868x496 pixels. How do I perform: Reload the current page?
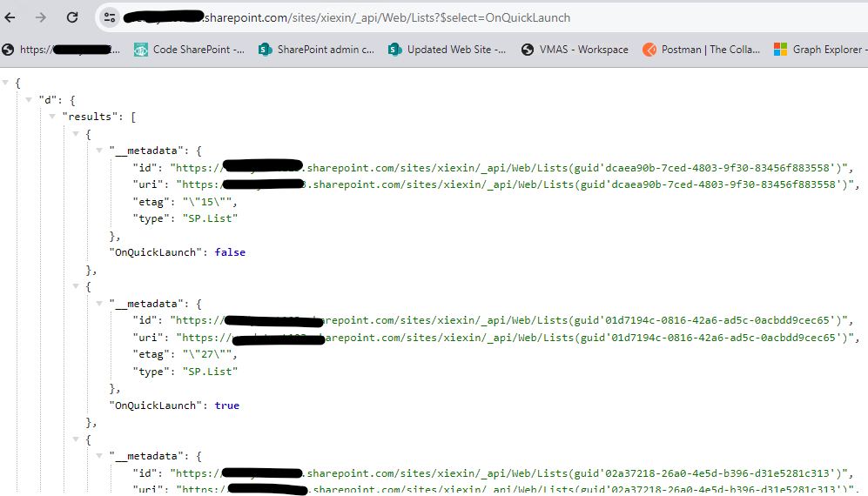point(72,17)
